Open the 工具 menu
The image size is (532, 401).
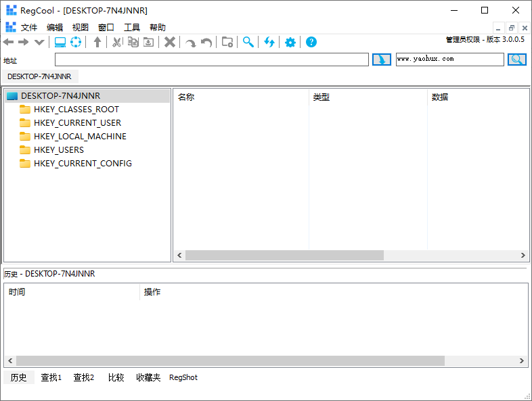point(132,28)
